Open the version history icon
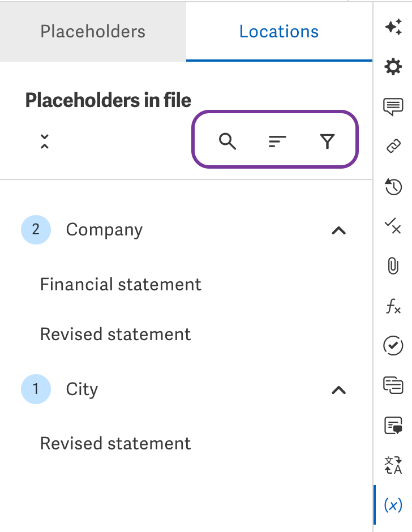 tap(393, 187)
